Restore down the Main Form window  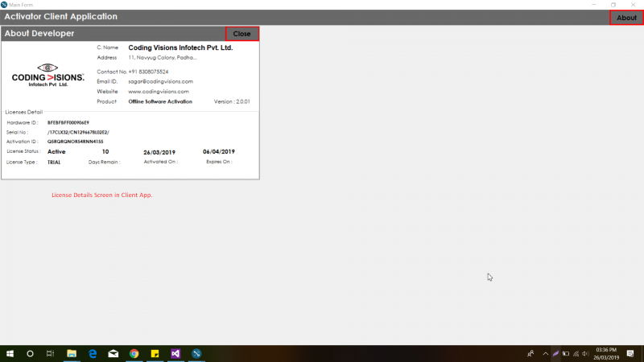click(x=613, y=5)
